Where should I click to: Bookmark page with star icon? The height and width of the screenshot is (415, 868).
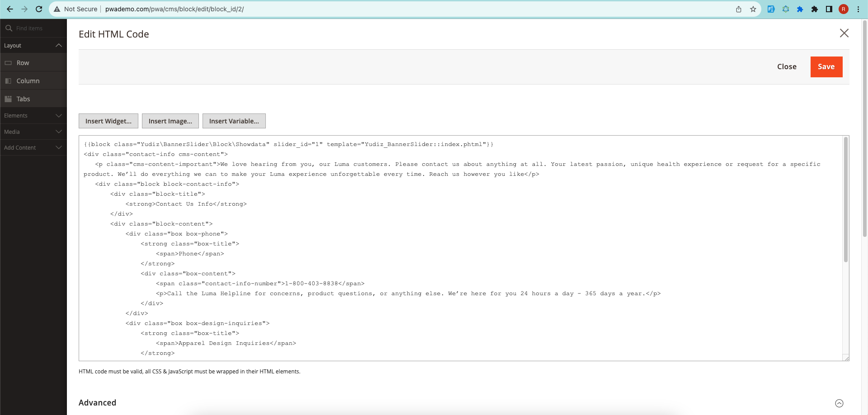click(x=753, y=9)
